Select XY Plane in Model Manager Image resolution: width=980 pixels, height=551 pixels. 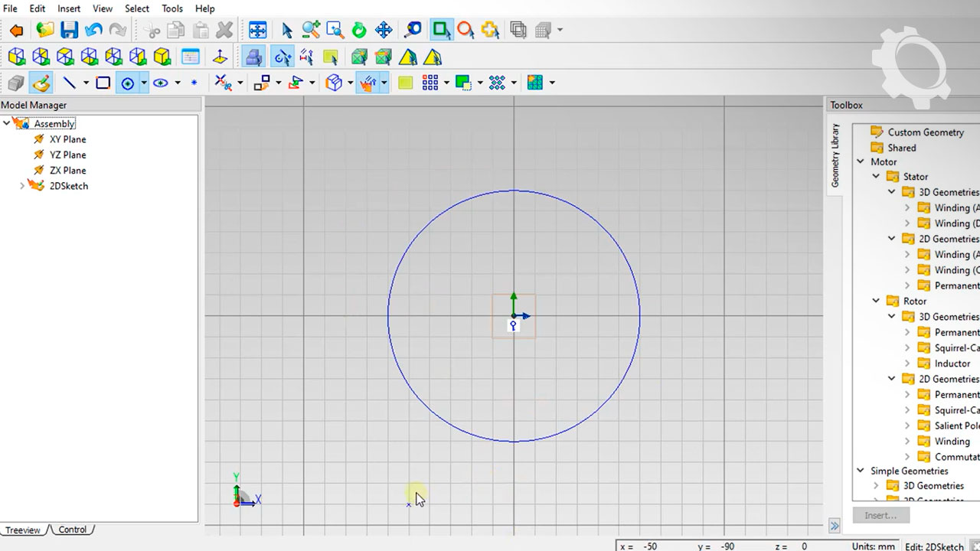[x=67, y=139]
